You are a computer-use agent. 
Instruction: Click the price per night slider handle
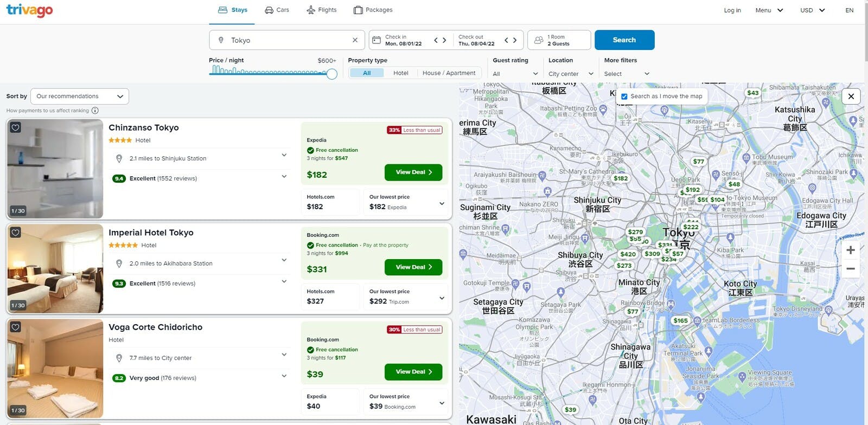tap(332, 74)
